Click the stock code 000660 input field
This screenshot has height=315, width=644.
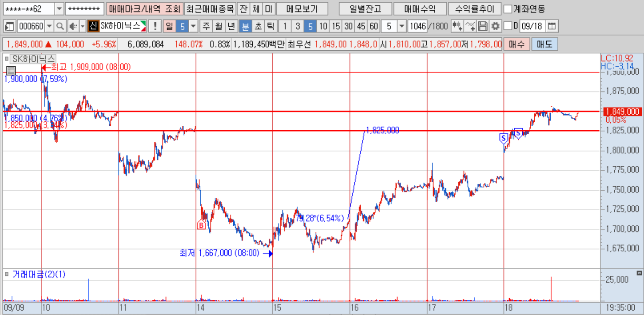tap(31, 26)
